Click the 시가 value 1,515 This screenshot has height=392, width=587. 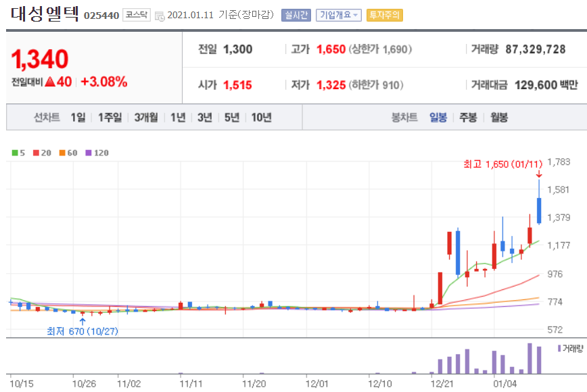238,85
